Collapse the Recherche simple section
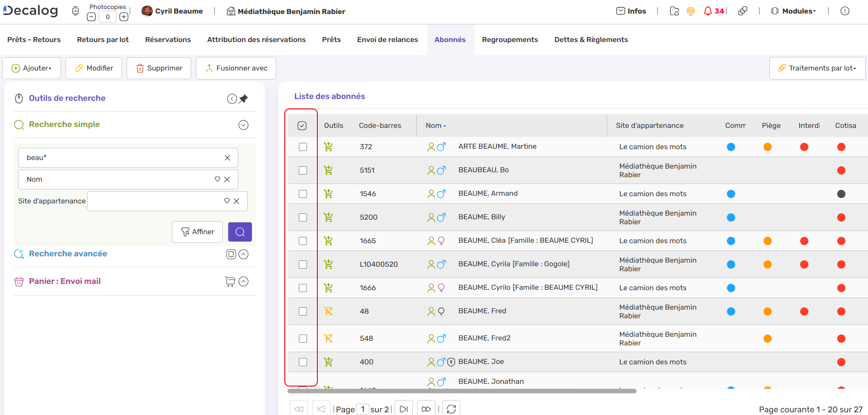Screen dimensions: 868x415 coord(243,125)
